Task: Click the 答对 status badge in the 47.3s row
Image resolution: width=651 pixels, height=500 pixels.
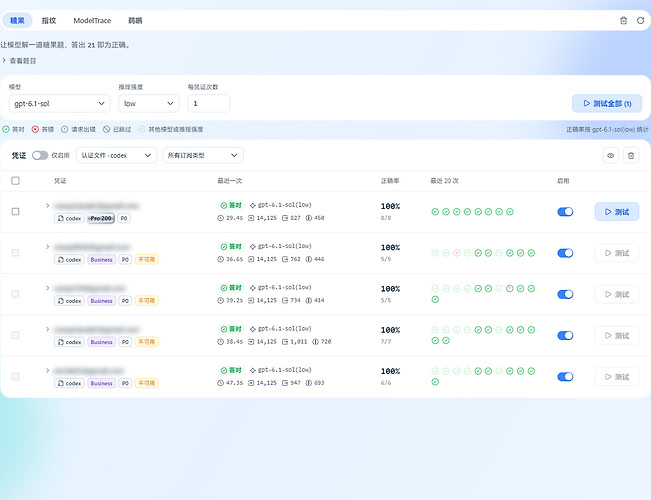Action: (230, 370)
